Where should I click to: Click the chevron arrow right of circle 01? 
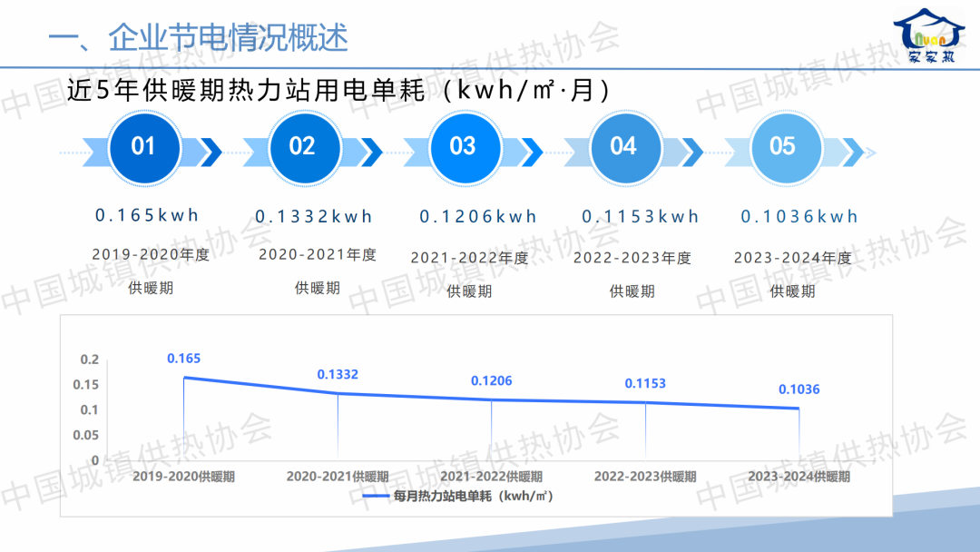click(209, 152)
